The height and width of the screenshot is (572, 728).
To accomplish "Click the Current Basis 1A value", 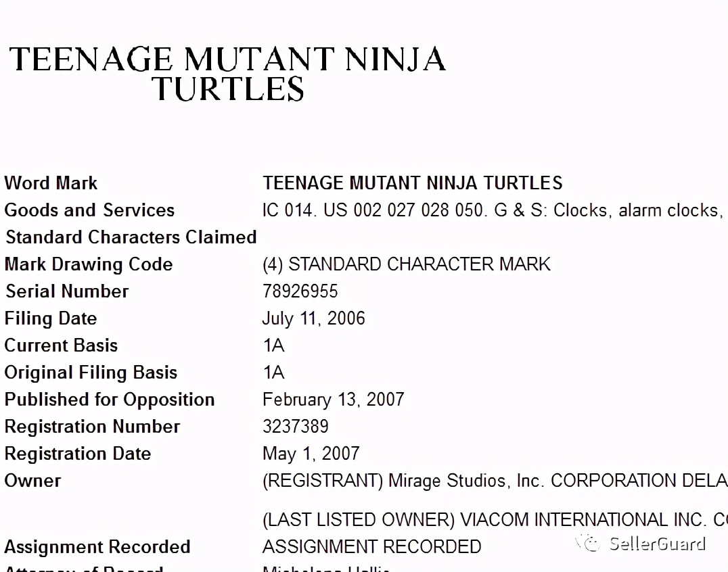I will point(273,345).
